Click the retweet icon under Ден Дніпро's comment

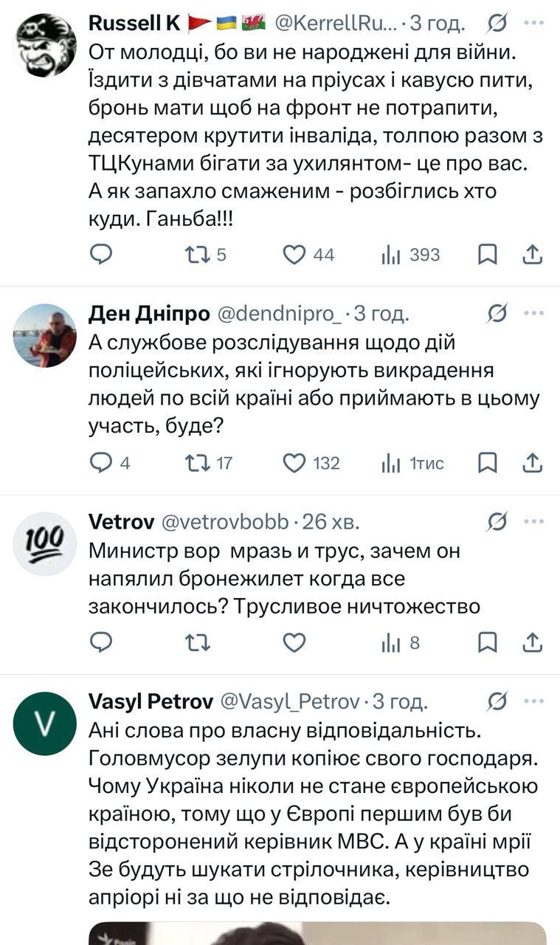click(197, 464)
